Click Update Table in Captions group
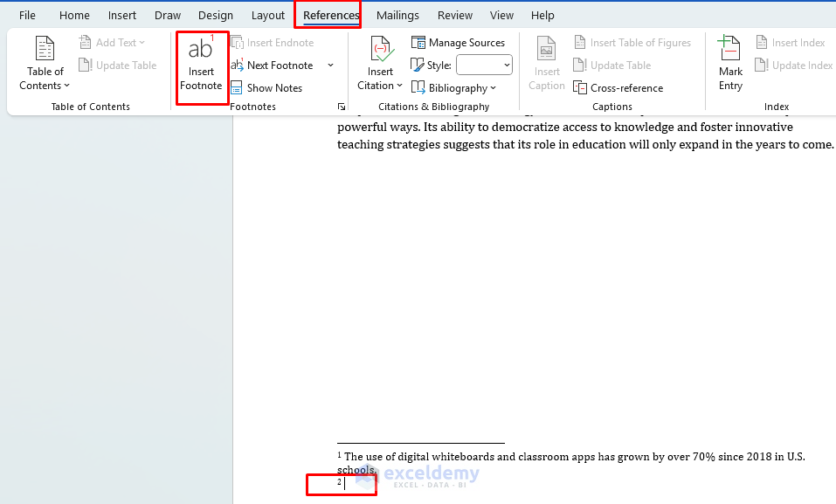This screenshot has width=836, height=504. pos(612,65)
